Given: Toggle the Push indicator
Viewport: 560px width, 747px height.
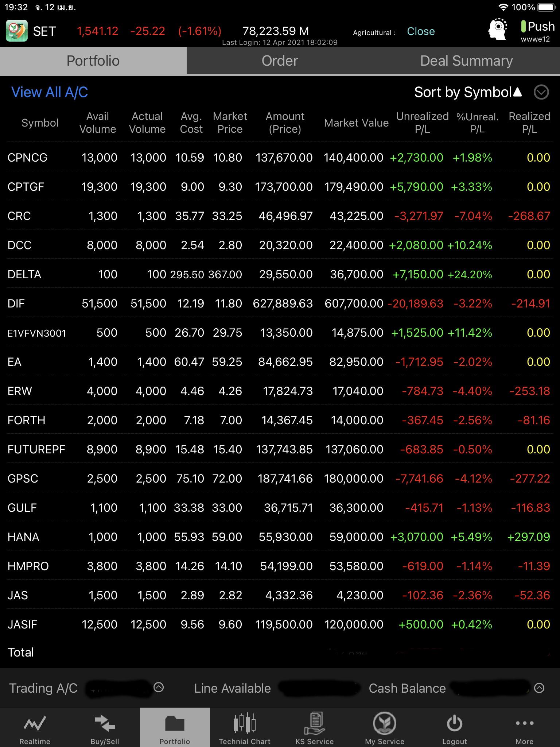Looking at the screenshot, I should pyautogui.click(x=537, y=26).
